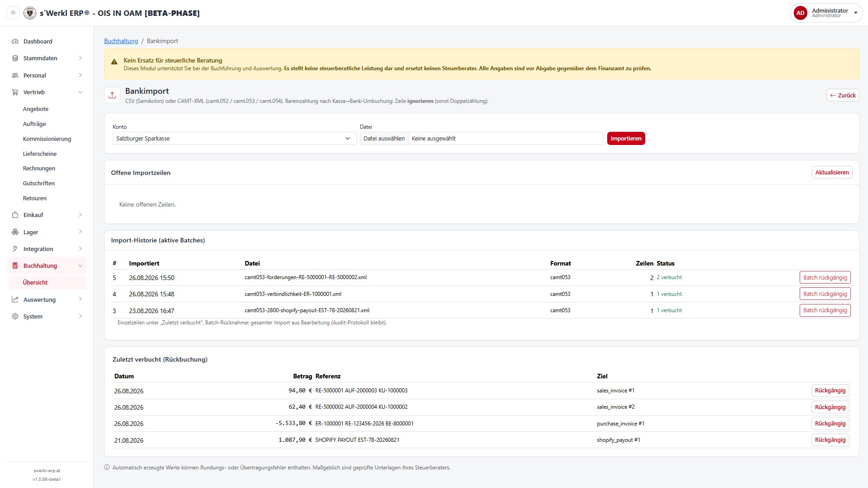Screen dimensions: 868x488
Task: Click the Integration plug icon
Action: [x=15, y=249]
